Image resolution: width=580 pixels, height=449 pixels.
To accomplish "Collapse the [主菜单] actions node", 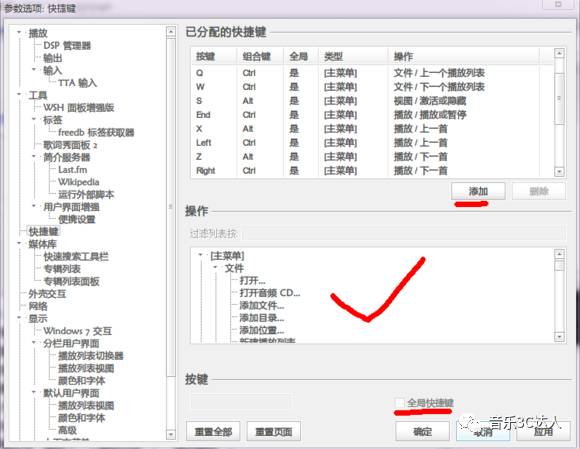I will [x=201, y=255].
